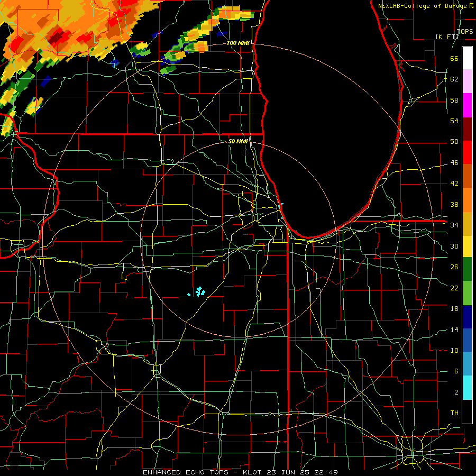The height and width of the screenshot is (476, 476).
Task: Click the 58 legend value
Action: coord(454,100)
